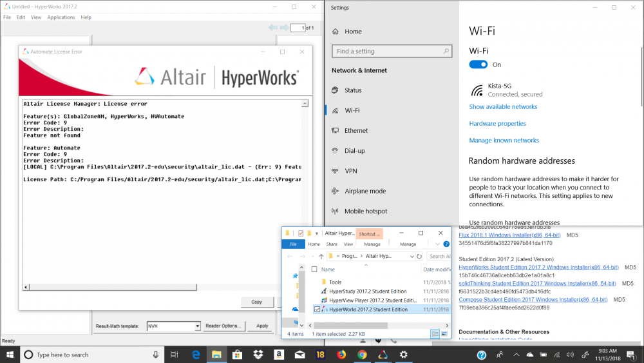Open the Result-Math template NVH dropdown
This screenshot has width=644, height=363.
click(197, 326)
